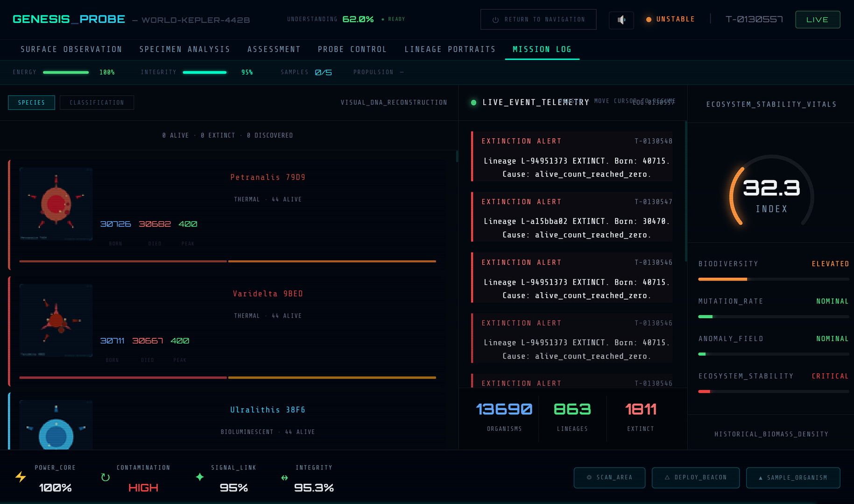Click the SIGNAL_LINK star icon

click(200, 477)
